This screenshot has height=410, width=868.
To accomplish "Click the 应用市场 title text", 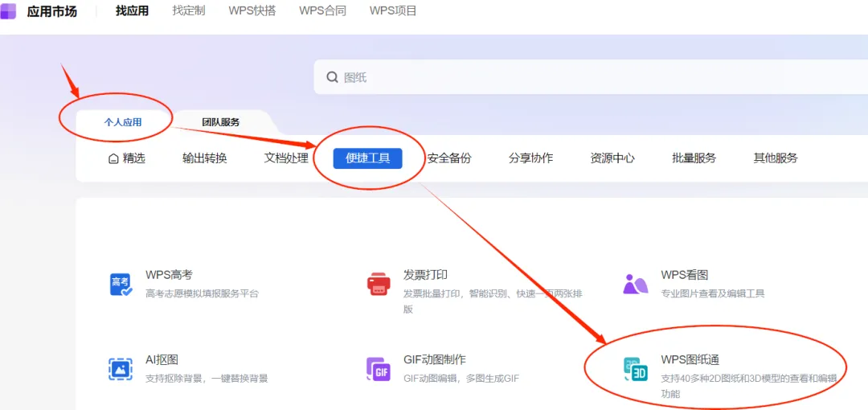I will (52, 11).
